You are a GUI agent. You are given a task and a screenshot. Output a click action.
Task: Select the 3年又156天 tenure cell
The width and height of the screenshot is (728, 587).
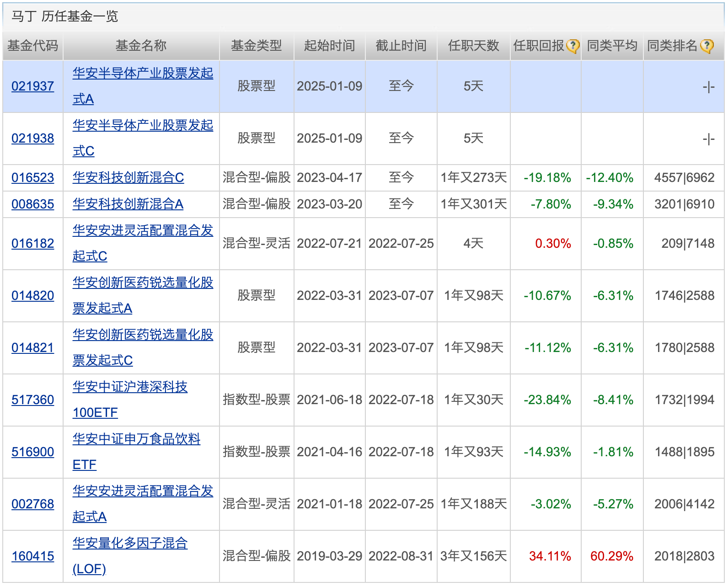tap(473, 556)
